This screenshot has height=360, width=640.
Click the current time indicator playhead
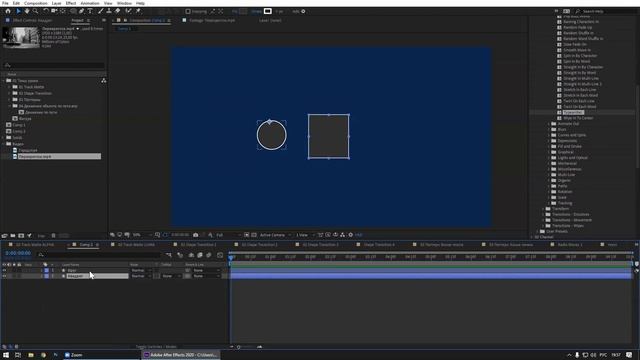(x=231, y=257)
